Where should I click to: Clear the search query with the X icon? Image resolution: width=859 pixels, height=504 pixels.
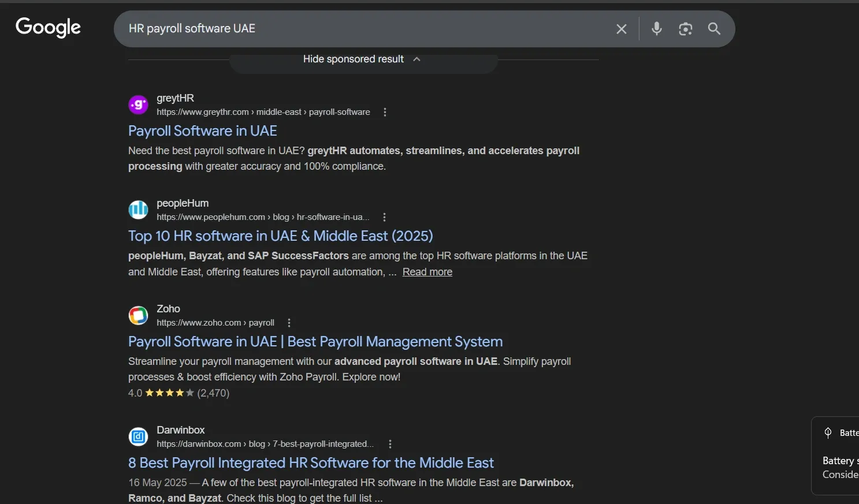(621, 28)
